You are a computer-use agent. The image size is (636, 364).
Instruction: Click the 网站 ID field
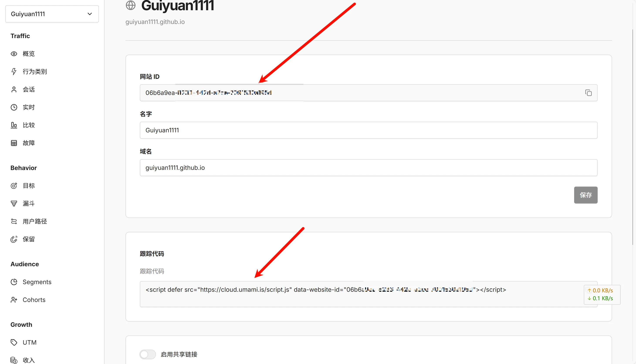(x=369, y=93)
